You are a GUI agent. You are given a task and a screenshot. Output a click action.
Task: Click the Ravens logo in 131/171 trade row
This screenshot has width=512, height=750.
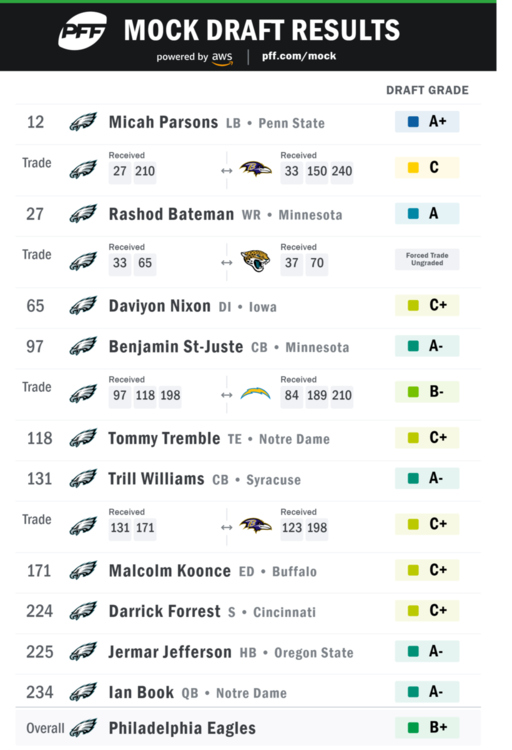click(x=255, y=526)
